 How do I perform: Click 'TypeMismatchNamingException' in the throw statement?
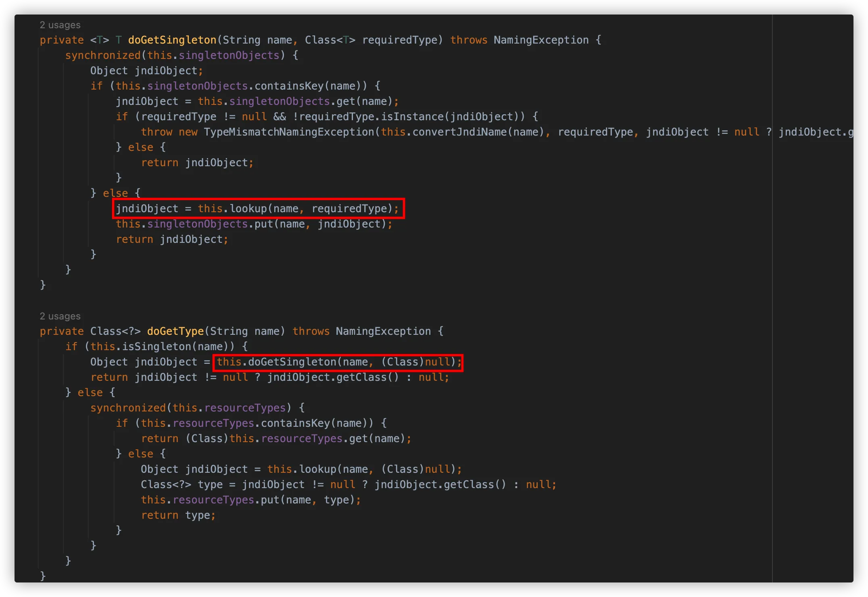[x=289, y=132]
